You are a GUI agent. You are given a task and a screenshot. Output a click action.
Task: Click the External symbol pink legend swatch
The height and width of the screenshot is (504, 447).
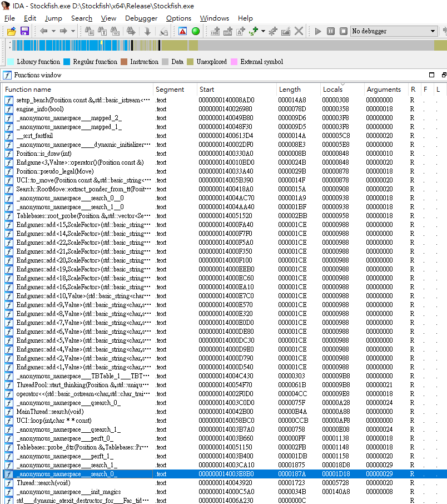[x=234, y=62]
